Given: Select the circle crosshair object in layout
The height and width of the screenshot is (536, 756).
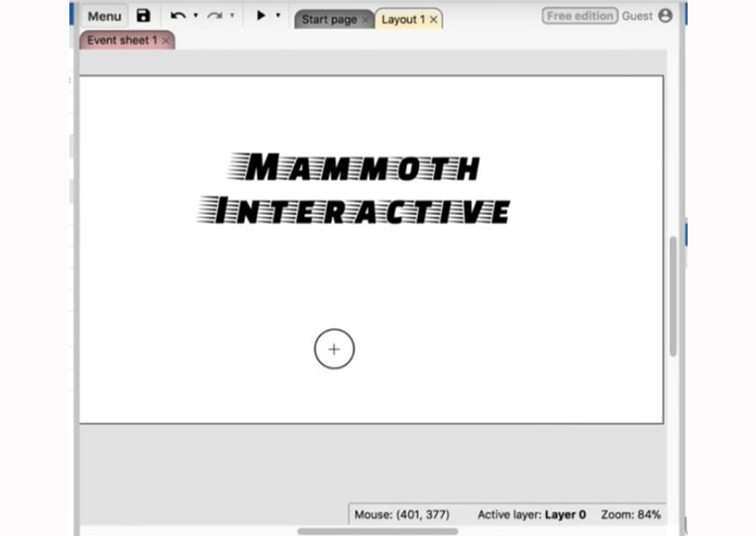Looking at the screenshot, I should click(x=334, y=349).
